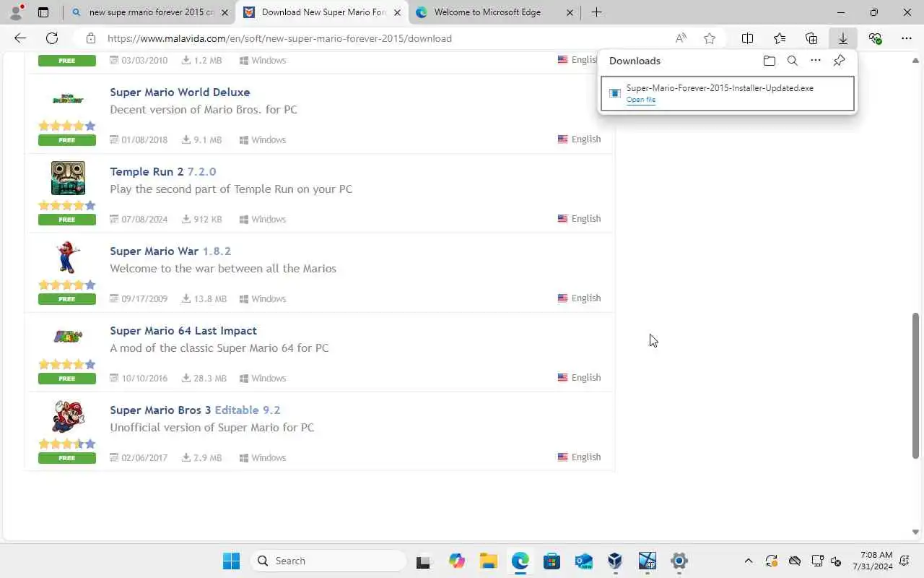Viewport: 924px width, 578px height.
Task: Show hidden system tray icons
Action: coord(749,561)
